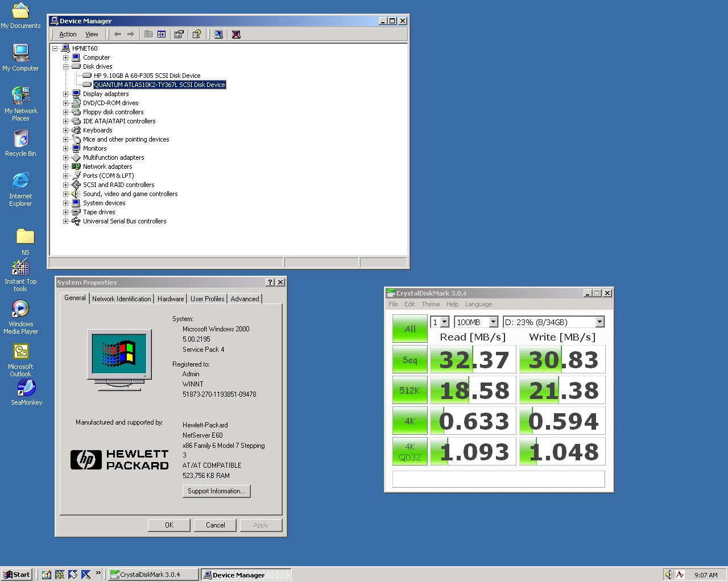Click the Device Manager taskbar button
Viewport: 728px width, 582px height.
246,575
